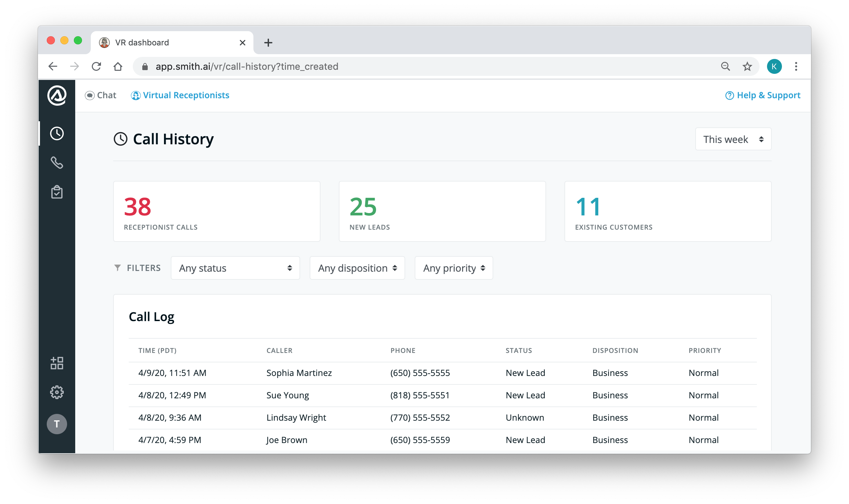Bookmark this page with the star icon
The width and height of the screenshot is (849, 504).
click(747, 66)
